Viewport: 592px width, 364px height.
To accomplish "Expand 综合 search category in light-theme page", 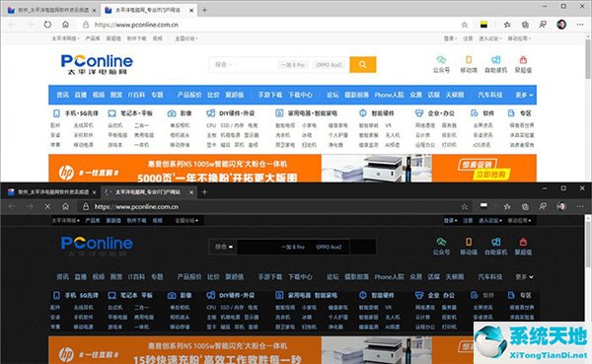I will (224, 64).
